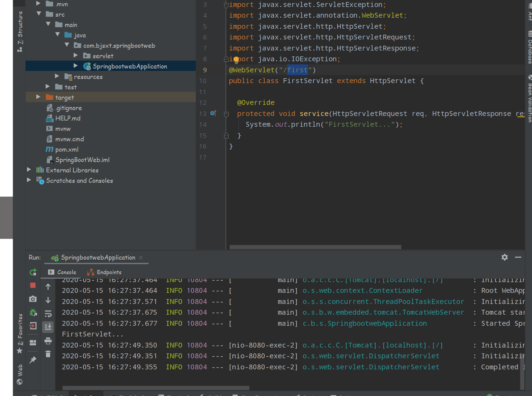The height and width of the screenshot is (396, 532).
Task: Expand the test folder
Action: coord(48,87)
